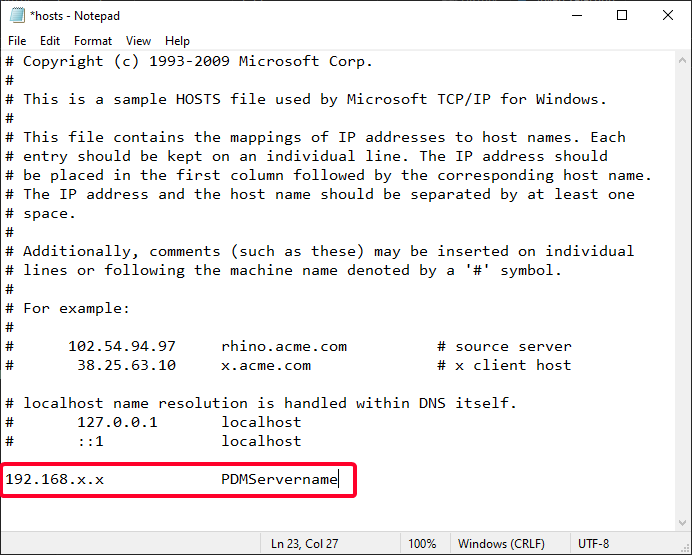Image resolution: width=692 pixels, height=555 pixels.
Task: Click the Notepad icon in title bar
Action: 17,15
